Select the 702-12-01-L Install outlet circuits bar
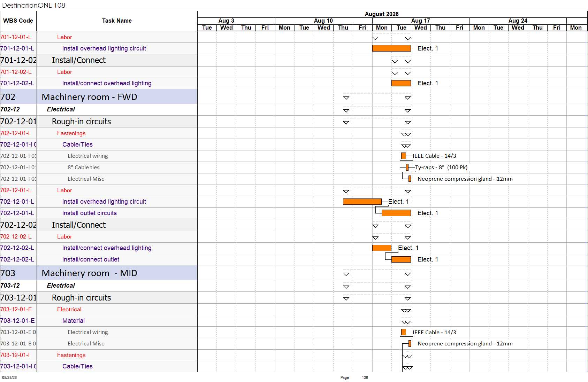This screenshot has width=588, height=382. tap(396, 213)
